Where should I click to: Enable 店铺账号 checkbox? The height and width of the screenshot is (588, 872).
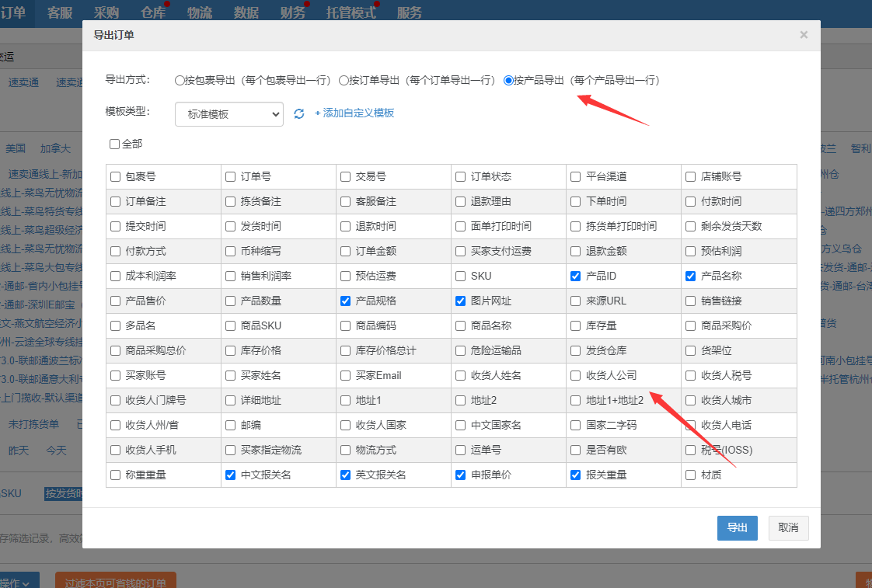click(x=691, y=177)
